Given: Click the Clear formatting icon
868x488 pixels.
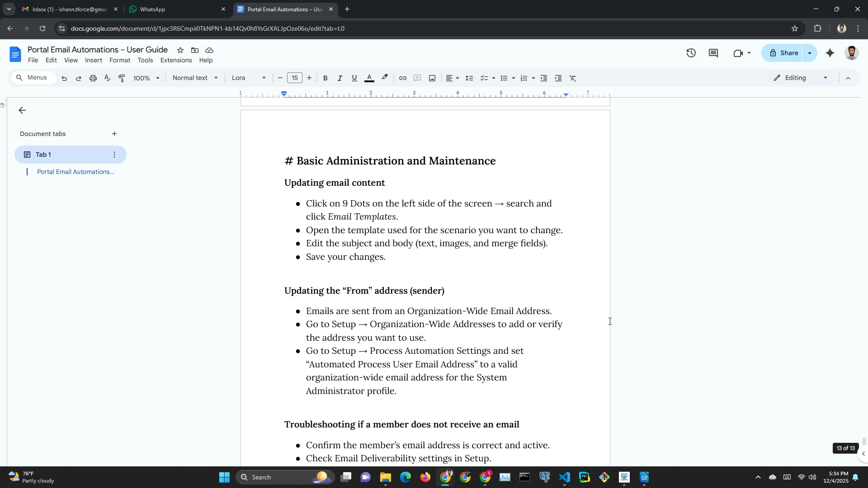Looking at the screenshot, I should (573, 78).
